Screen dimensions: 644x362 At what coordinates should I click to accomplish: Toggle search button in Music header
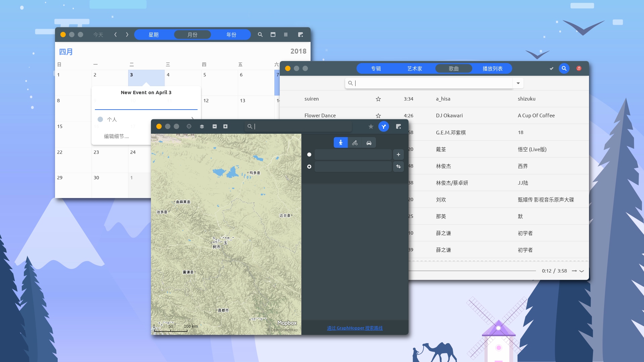tap(564, 68)
